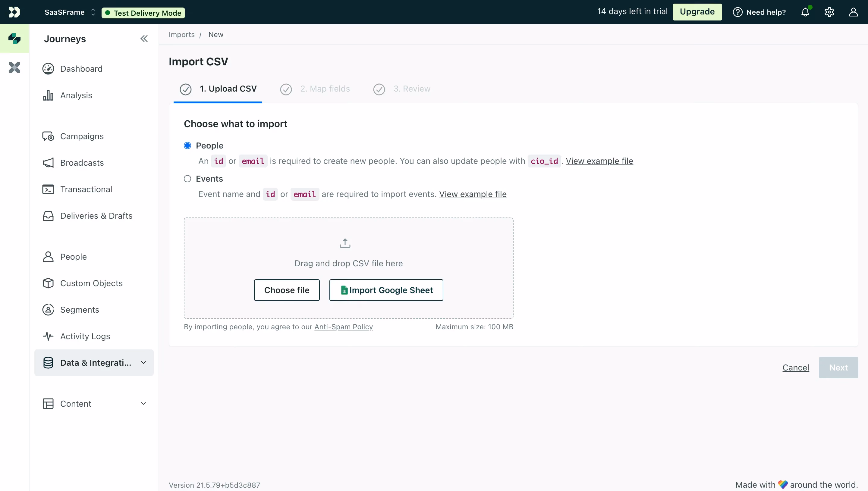Open the user account profile icon

[853, 12]
